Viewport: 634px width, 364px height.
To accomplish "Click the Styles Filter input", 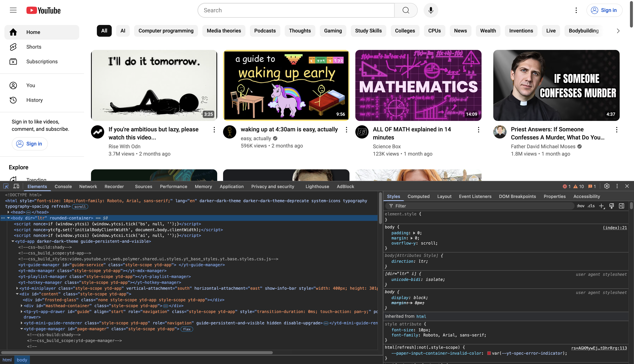I will [x=480, y=206].
